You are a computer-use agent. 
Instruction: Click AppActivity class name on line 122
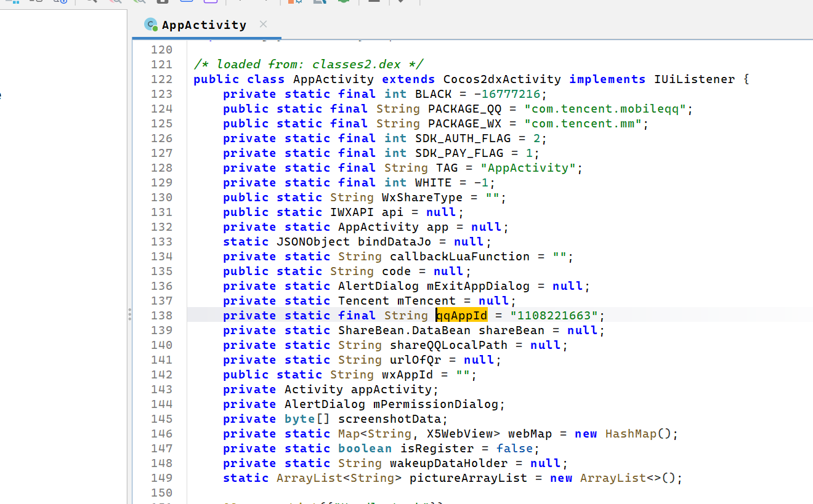point(333,79)
